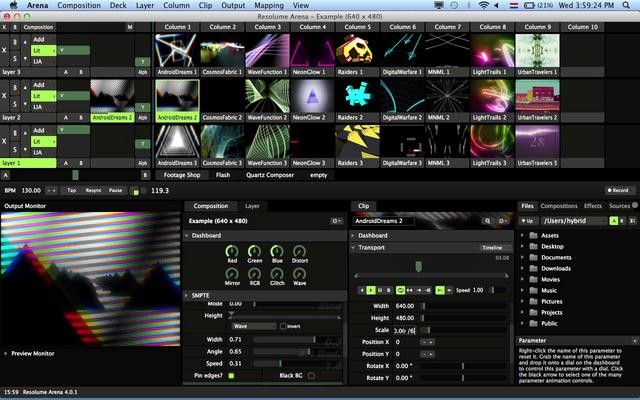640x400 pixels.
Task: Expand the Preview Monitor section
Action: click(6, 354)
